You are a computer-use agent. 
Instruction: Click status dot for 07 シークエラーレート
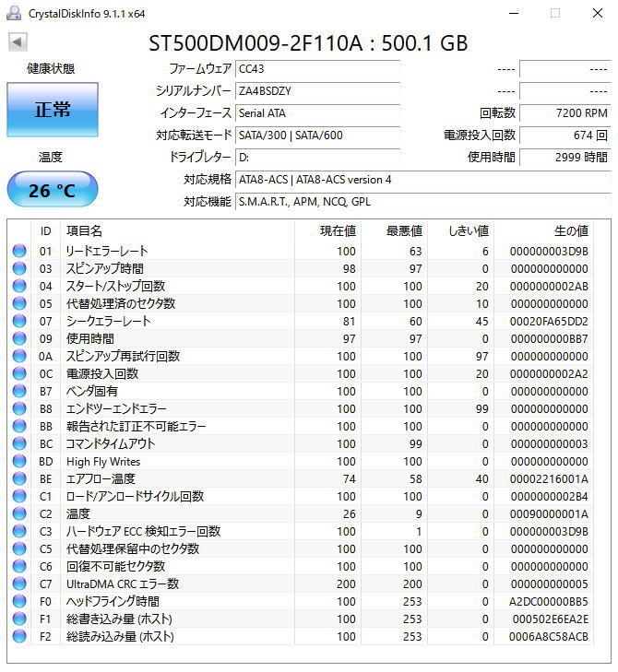[x=19, y=321]
